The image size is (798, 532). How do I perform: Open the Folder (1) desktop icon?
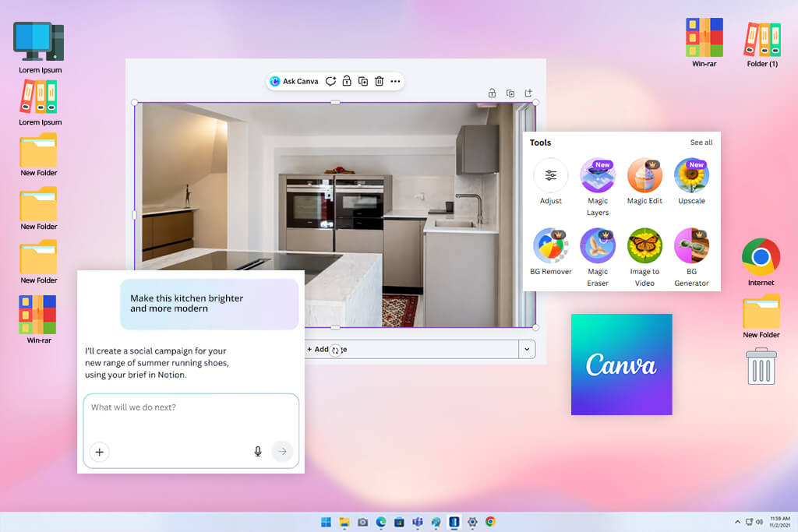(x=762, y=44)
